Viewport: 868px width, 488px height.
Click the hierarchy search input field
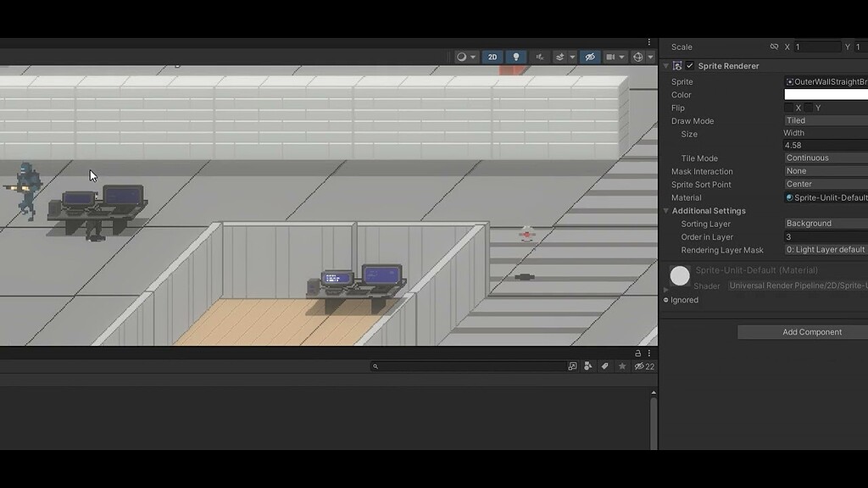point(466,366)
